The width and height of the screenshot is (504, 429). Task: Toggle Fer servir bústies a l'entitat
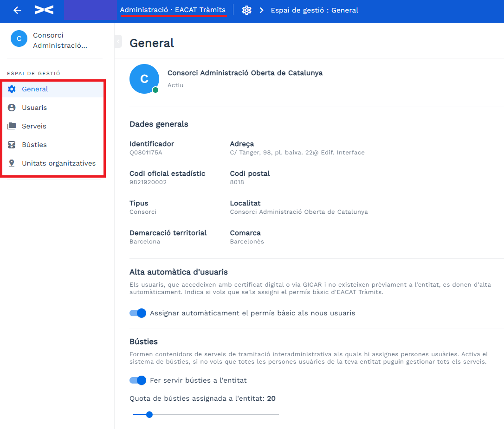(x=137, y=380)
